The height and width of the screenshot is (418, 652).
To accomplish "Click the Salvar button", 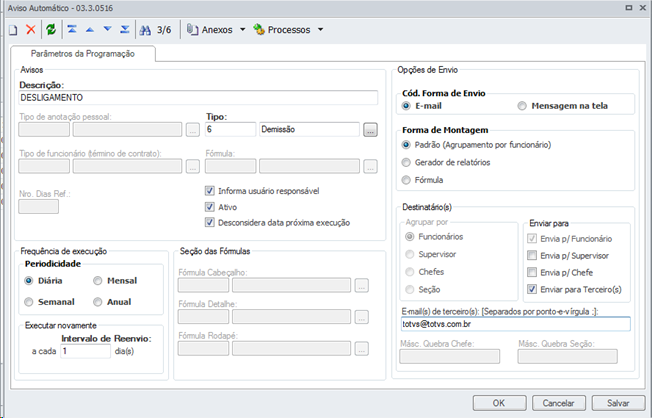I will coord(618,403).
